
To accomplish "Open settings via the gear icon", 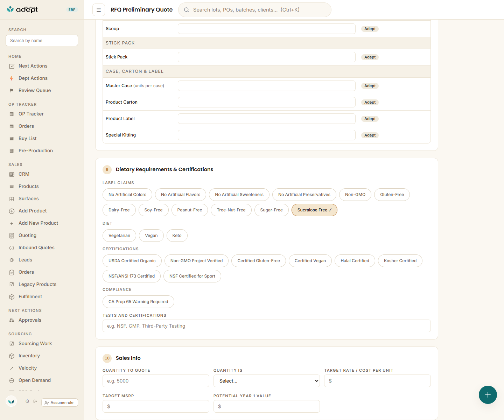I will pos(27,401).
